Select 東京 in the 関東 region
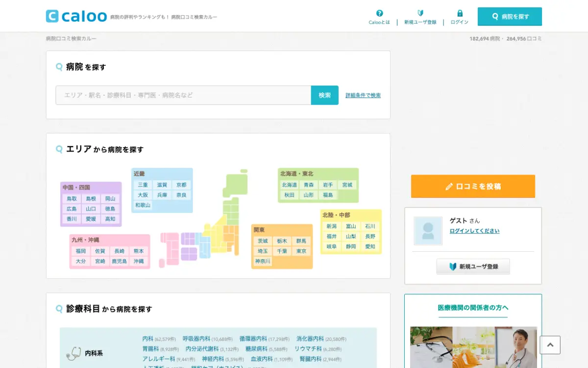Viewport: 588px width, 368px height. click(x=301, y=251)
